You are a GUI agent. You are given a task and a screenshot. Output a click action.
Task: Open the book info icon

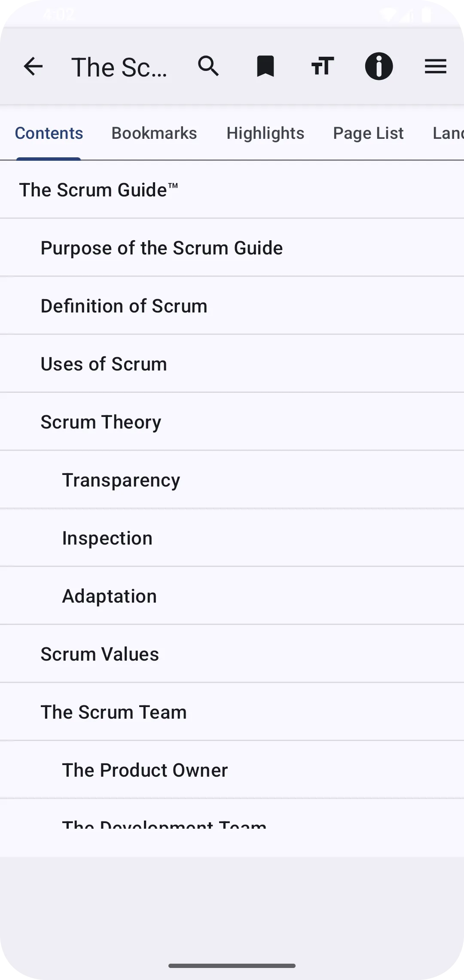(x=379, y=67)
